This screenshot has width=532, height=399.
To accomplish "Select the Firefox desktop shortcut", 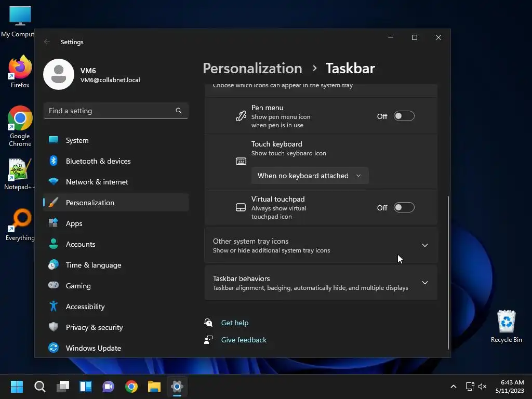I will click(x=20, y=72).
